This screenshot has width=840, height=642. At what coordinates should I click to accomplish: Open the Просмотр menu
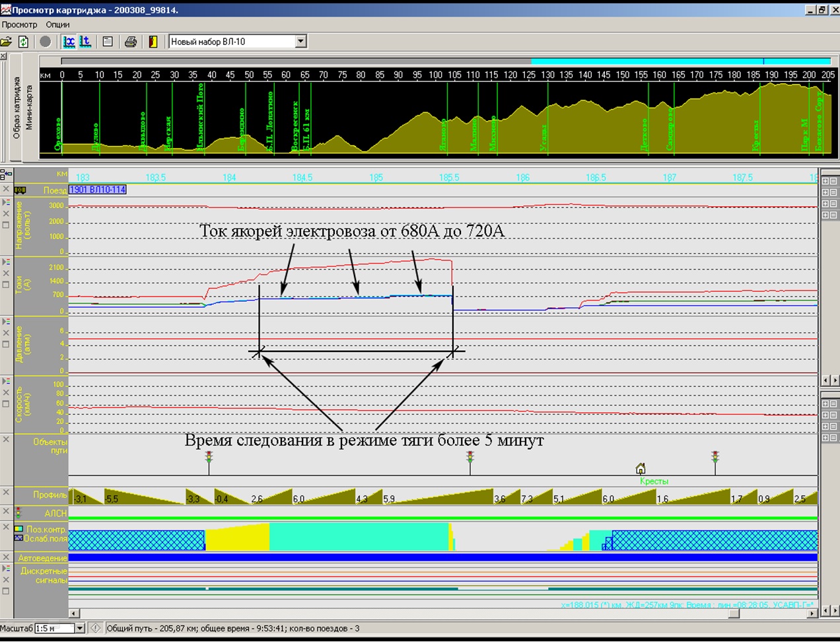coord(19,24)
